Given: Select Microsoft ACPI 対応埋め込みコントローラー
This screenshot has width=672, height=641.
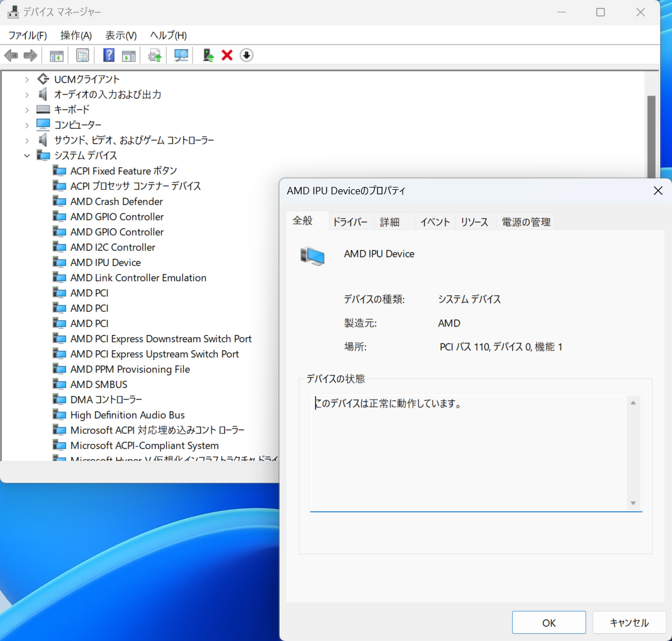Looking at the screenshot, I should pyautogui.click(x=158, y=430).
